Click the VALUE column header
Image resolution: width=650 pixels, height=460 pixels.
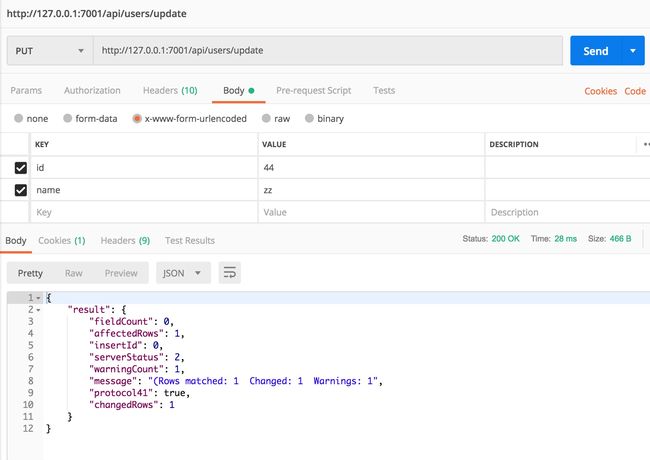(x=274, y=144)
